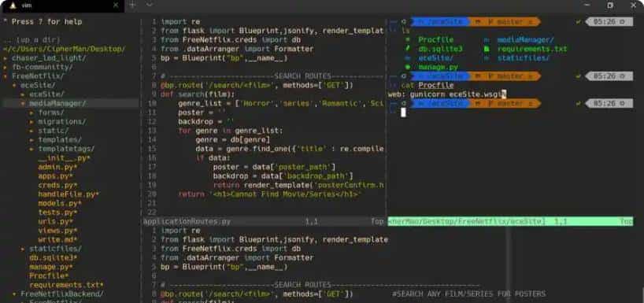
Task: Click the manage.py file icon in ls output
Action: coord(408,67)
